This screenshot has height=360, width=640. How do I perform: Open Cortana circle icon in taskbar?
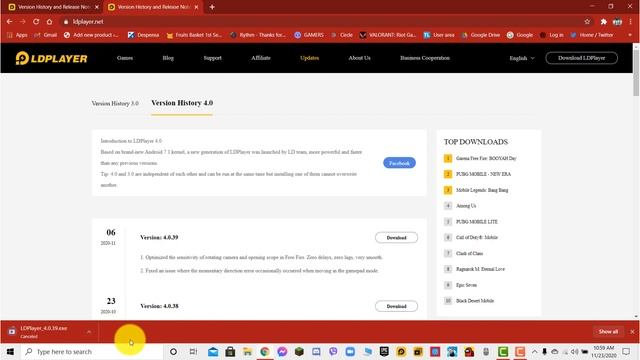173,352
